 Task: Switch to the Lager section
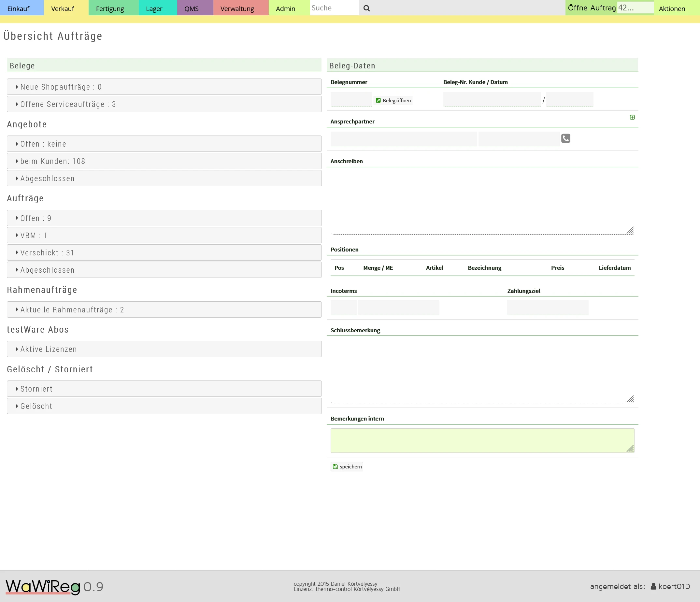(154, 8)
